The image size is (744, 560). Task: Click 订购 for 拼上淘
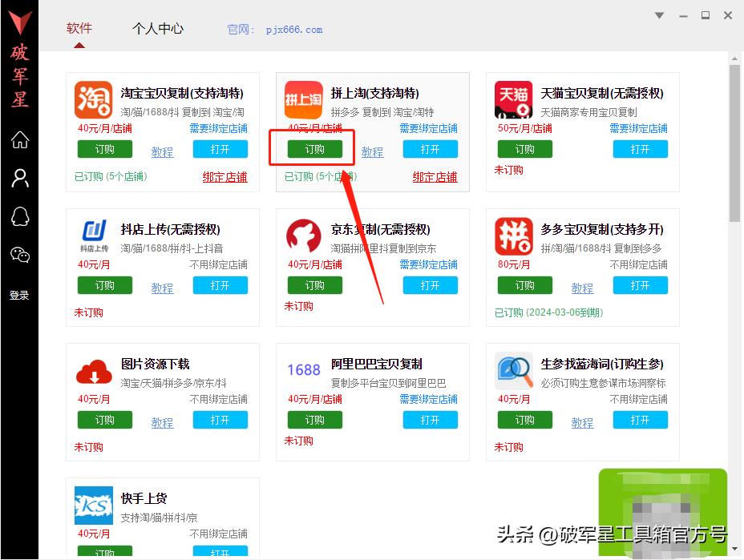click(x=313, y=148)
